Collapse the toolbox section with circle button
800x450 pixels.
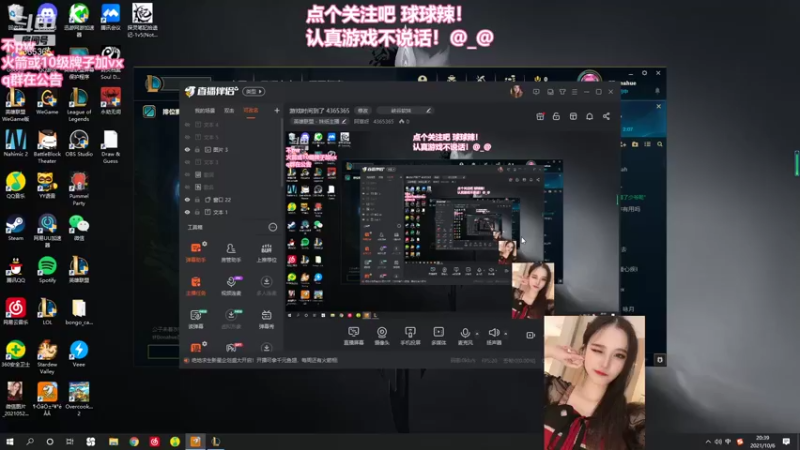pyautogui.click(x=273, y=227)
